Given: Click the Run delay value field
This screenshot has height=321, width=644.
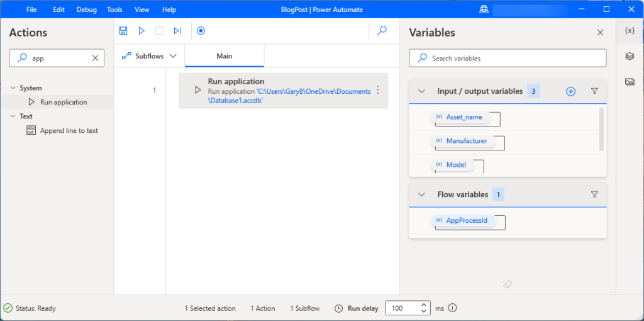Looking at the screenshot, I should point(402,308).
